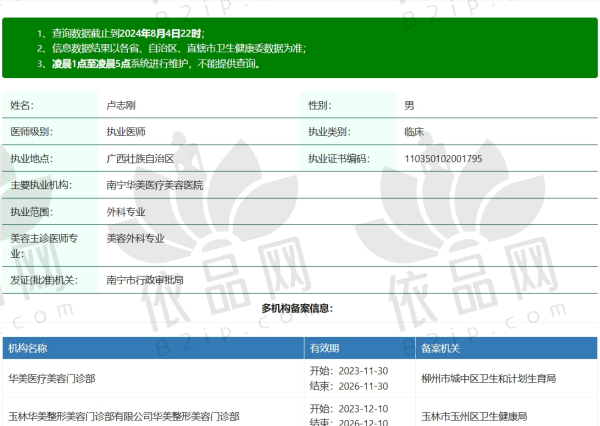This screenshot has width=600, height=426.
Task: Select the 华美医疗美容门诊部 row name
Action: tap(52, 379)
